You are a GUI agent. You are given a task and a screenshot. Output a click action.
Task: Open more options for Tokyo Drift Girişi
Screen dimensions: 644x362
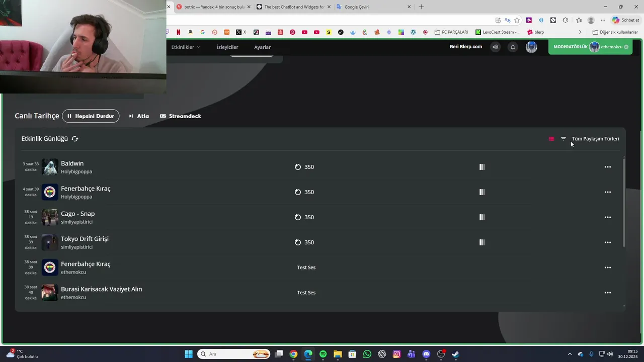click(x=608, y=242)
